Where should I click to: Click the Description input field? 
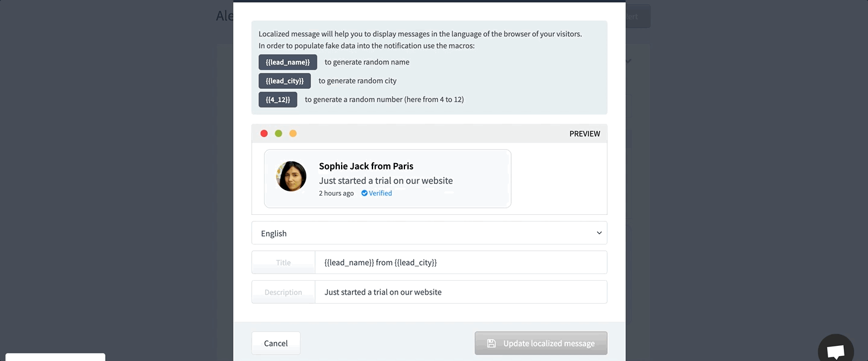coord(461,292)
